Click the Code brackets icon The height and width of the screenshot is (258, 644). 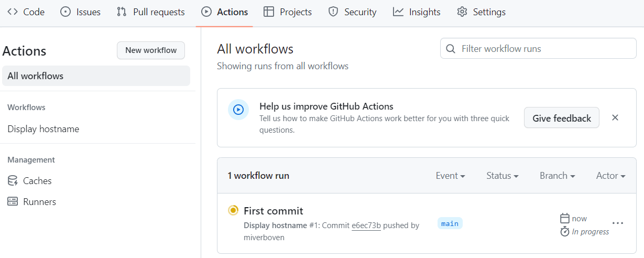[13, 12]
